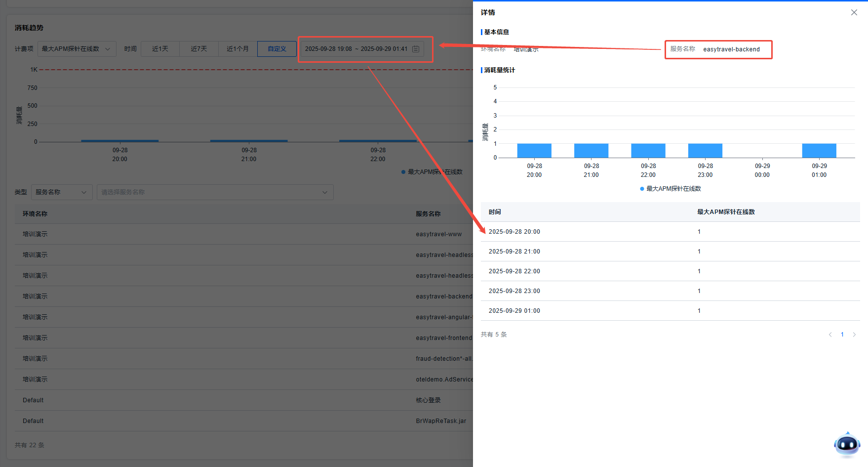868x467 pixels.
Task: Expand the 计费项 dropdown
Action: pos(77,49)
